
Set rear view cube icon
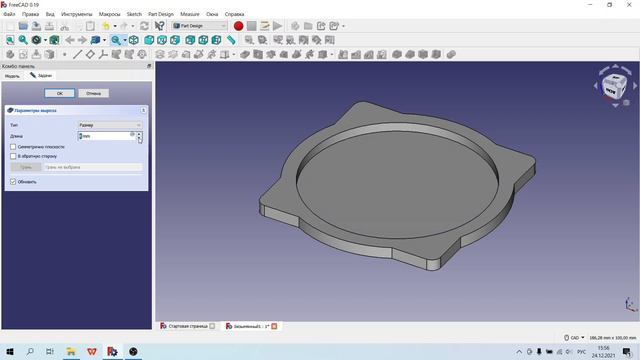pyautogui.click(x=190, y=40)
